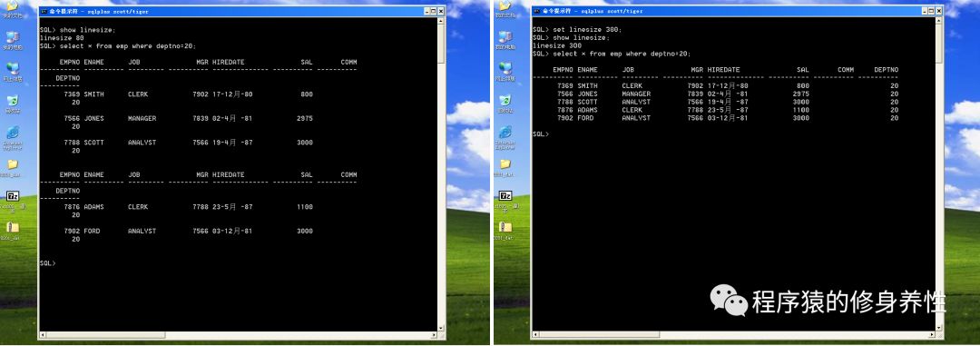Click ENAME column header in linesize 300 window
This screenshot has height=346, width=980.
pos(587,70)
